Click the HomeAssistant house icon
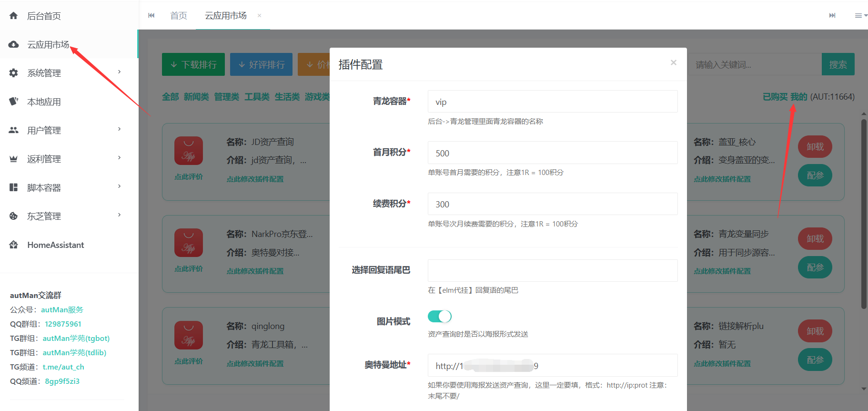Screen dimensions: 868x411 tap(13, 245)
